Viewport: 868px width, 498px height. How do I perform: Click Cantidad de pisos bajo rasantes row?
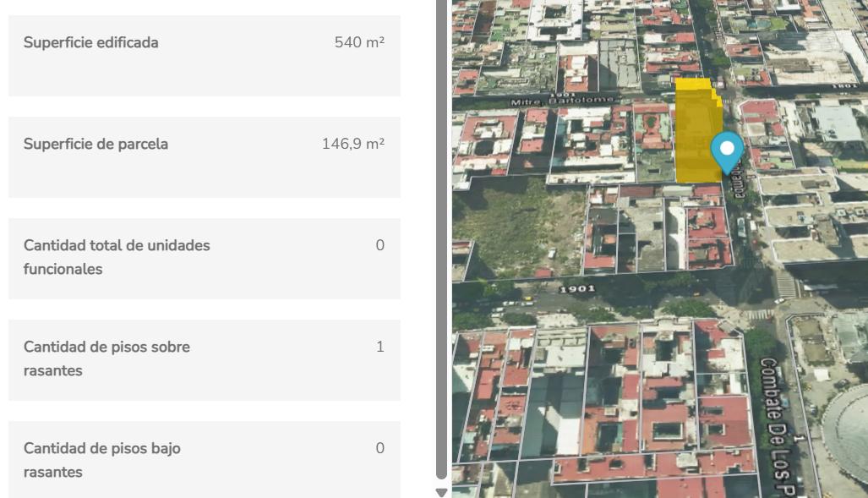click(x=205, y=460)
